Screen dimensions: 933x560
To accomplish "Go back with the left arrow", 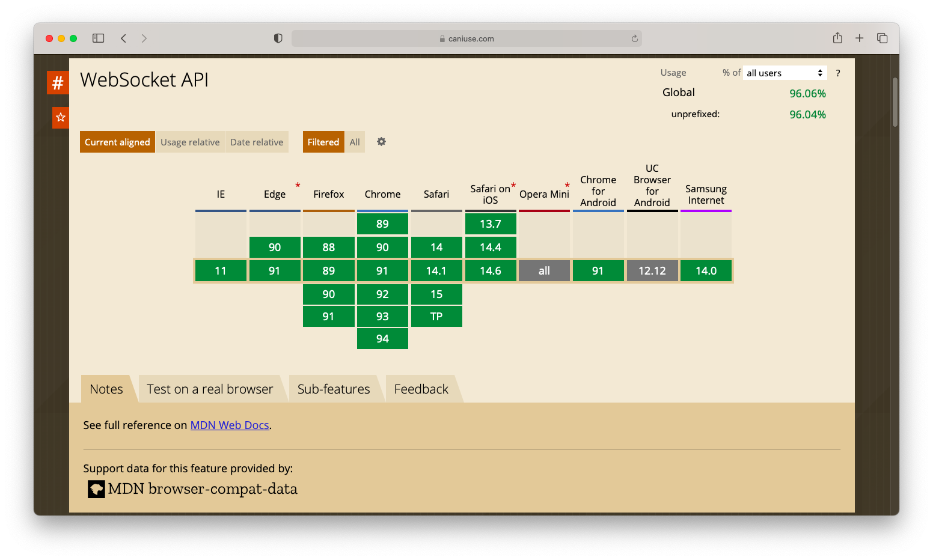I will click(x=123, y=38).
